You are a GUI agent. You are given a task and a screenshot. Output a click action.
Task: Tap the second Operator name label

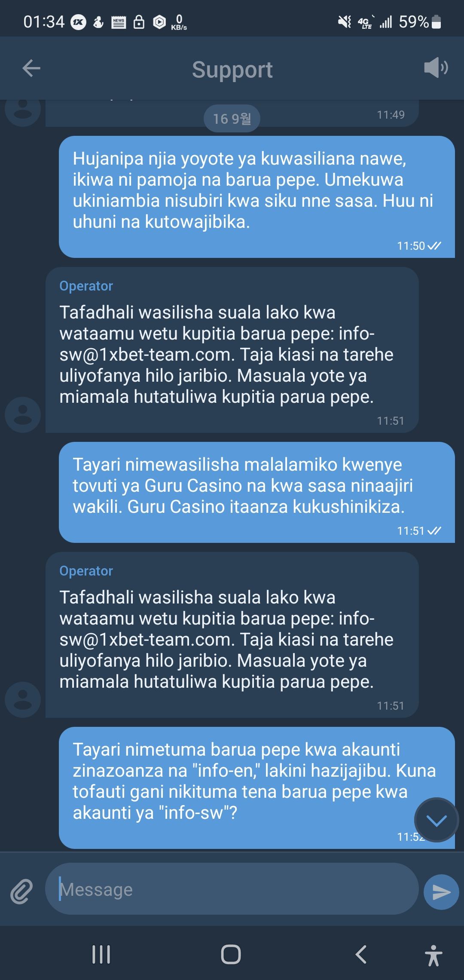(86, 571)
